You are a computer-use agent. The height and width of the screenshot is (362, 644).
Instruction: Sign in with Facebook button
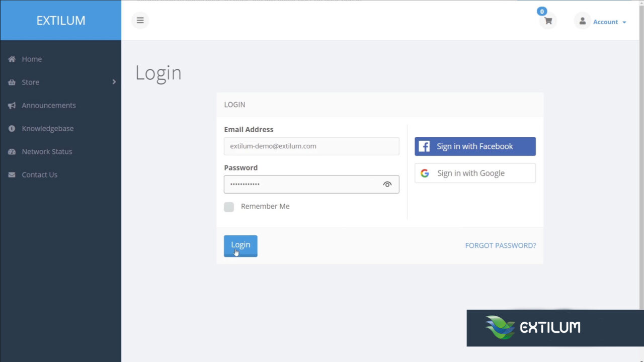click(475, 146)
